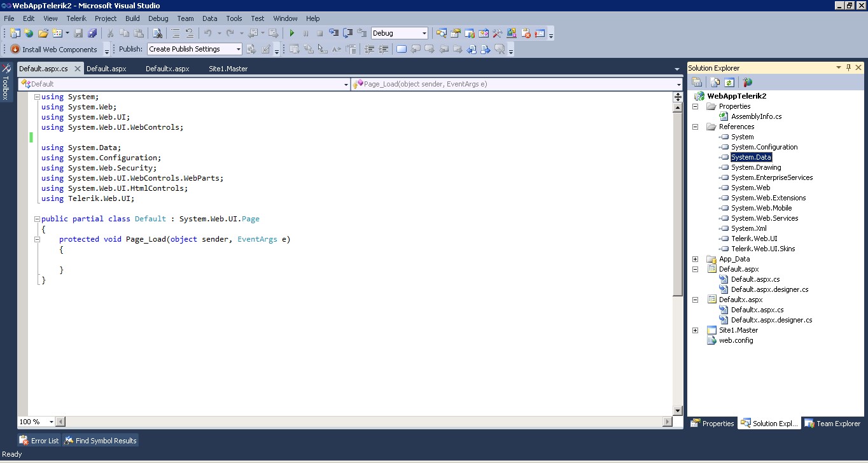Click the Save floppy disk icon
Image resolution: width=868 pixels, height=463 pixels.
(79, 33)
